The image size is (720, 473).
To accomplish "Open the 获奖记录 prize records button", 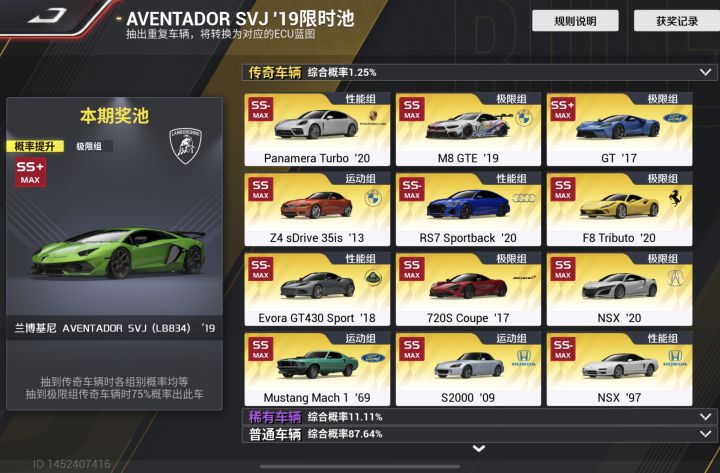I will point(677,21).
